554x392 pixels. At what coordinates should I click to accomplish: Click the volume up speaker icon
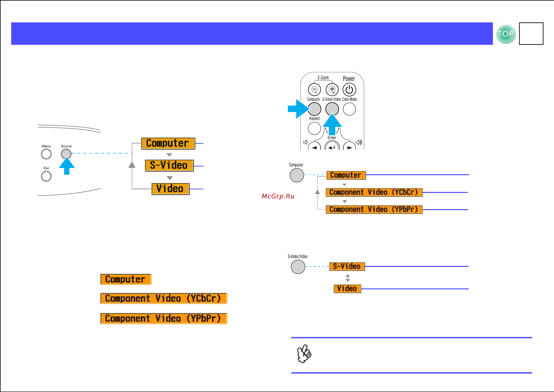(359, 142)
